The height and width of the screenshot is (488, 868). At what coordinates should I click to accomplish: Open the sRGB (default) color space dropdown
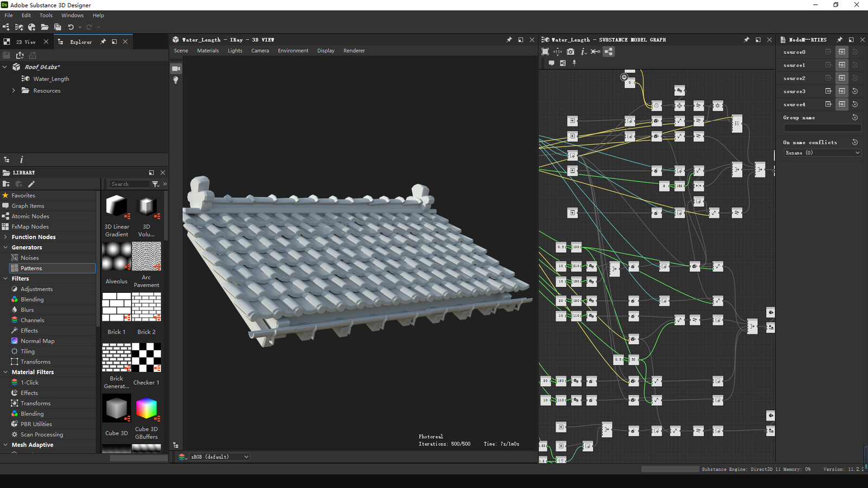click(220, 457)
